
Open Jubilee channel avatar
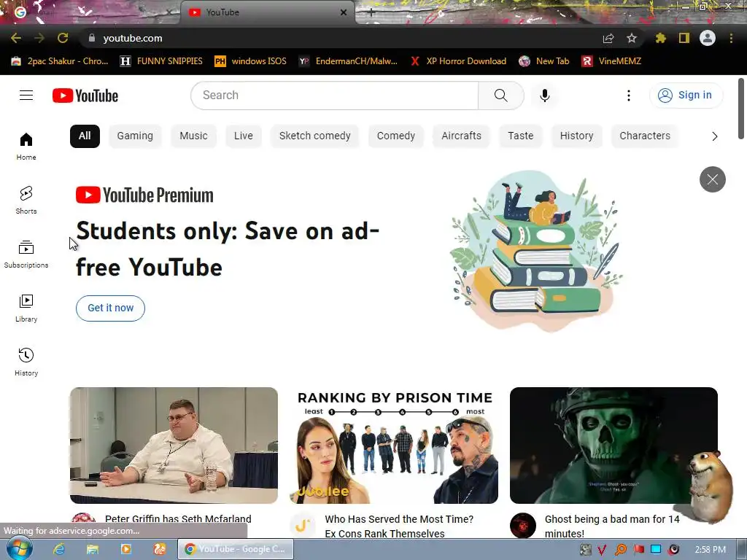[x=303, y=525]
